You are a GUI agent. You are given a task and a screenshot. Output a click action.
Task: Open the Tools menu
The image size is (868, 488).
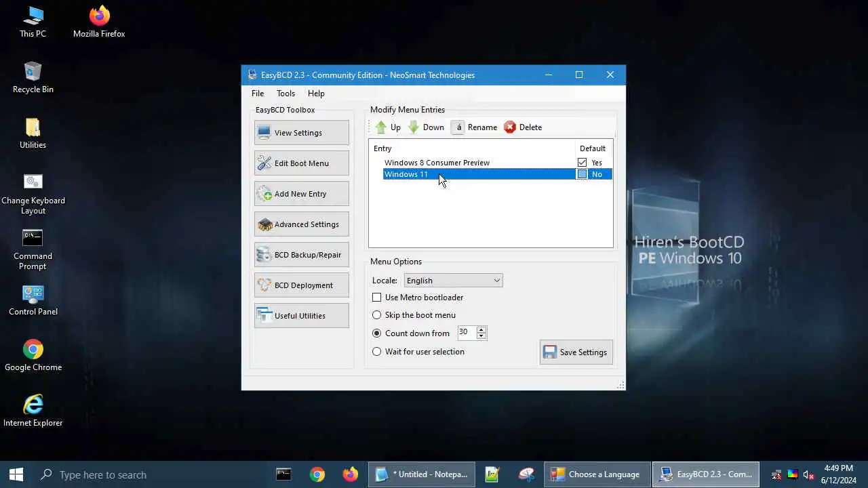(x=285, y=94)
